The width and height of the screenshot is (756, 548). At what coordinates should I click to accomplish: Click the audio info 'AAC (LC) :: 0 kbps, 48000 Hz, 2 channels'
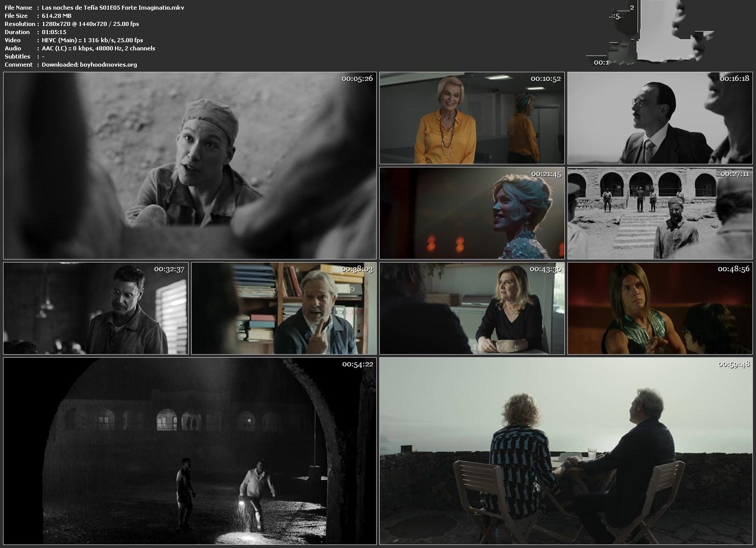click(98, 48)
